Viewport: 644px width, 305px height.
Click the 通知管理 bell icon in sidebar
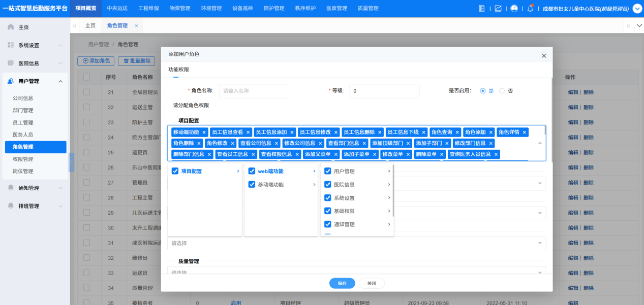tap(11, 188)
